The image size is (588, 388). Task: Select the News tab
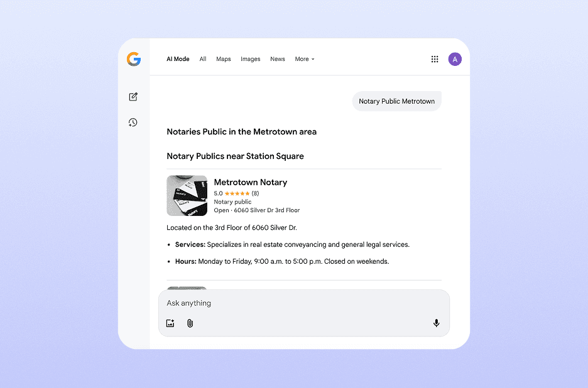(x=278, y=59)
